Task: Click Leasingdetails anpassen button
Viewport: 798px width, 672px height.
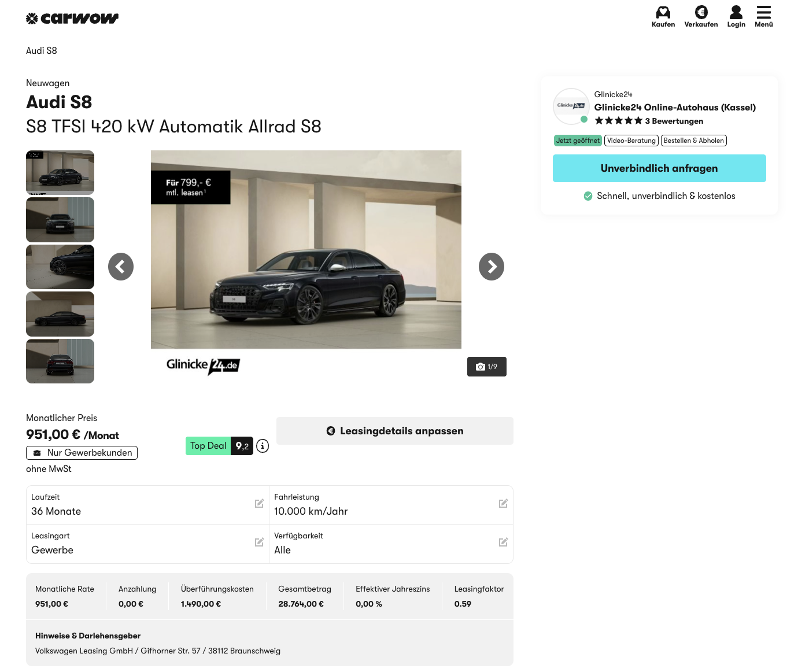Action: coord(394,431)
